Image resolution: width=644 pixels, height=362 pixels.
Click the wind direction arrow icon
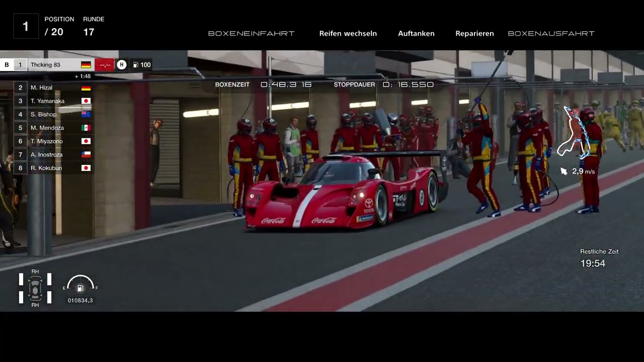tap(564, 171)
